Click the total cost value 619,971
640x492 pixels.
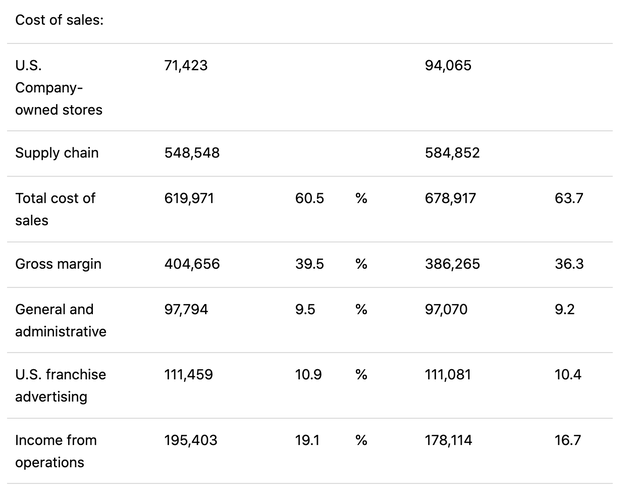point(189,198)
